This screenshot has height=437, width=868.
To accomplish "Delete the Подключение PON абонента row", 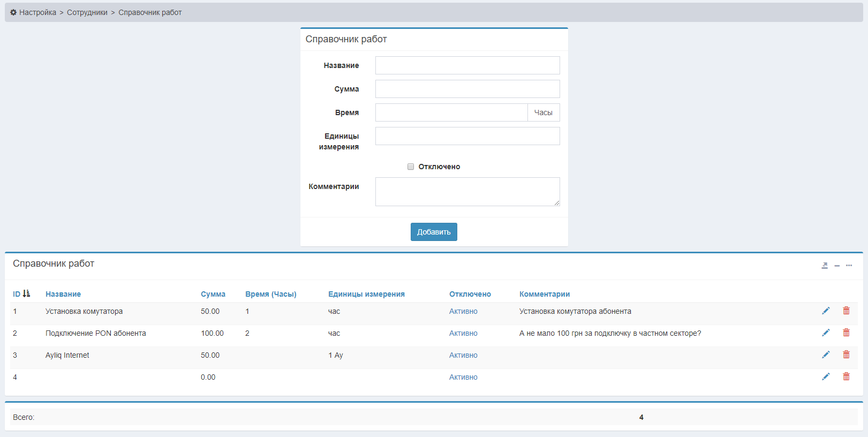I will point(846,333).
